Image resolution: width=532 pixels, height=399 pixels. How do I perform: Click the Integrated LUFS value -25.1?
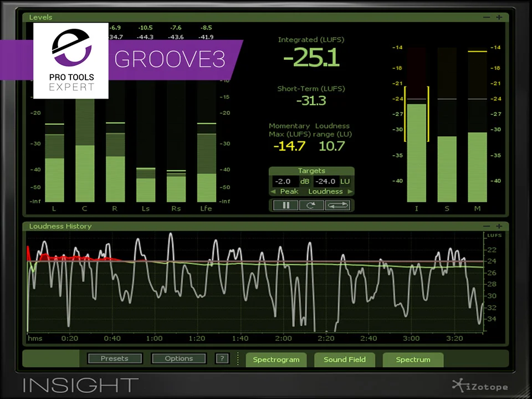click(x=311, y=57)
